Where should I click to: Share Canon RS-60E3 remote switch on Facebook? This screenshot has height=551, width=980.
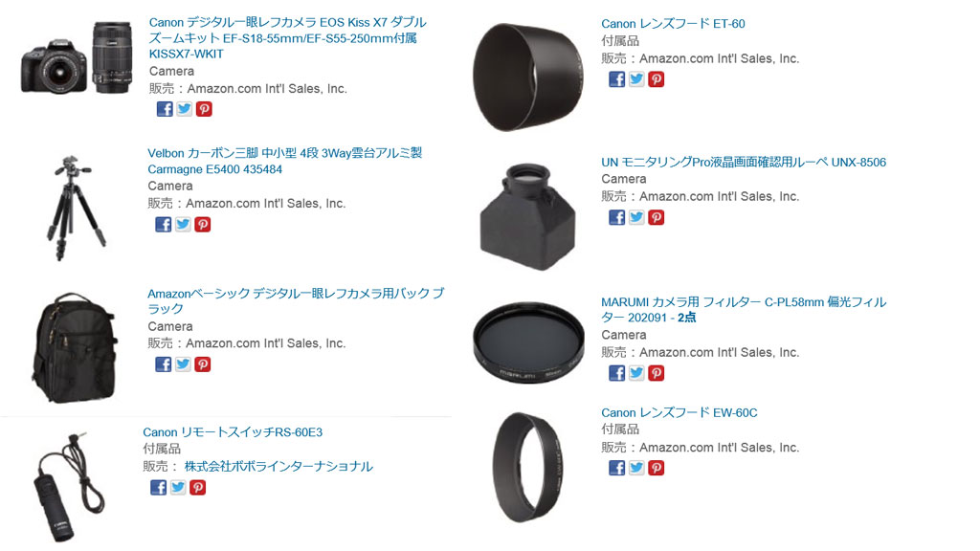158,487
